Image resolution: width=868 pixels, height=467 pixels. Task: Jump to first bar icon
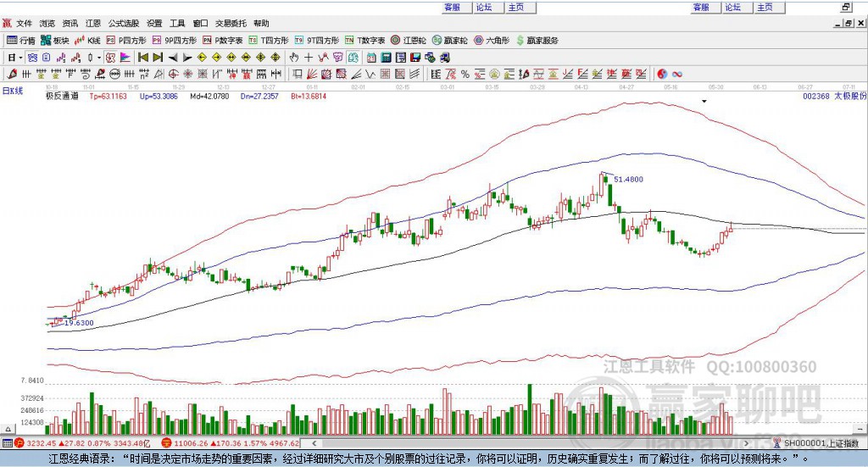143,58
